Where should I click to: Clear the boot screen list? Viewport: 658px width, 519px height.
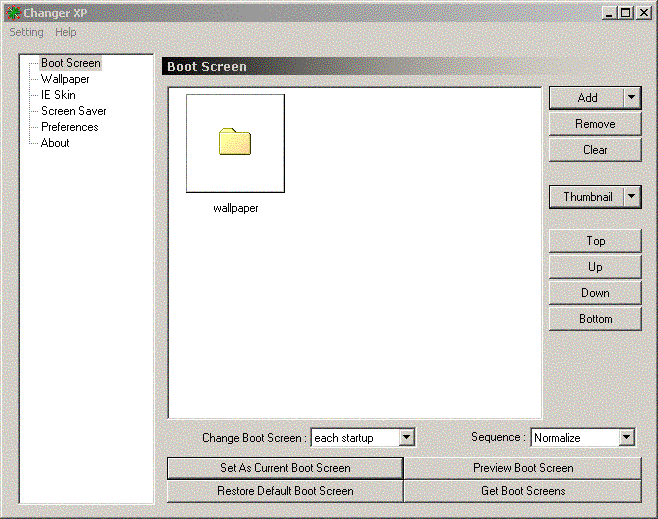[x=595, y=150]
